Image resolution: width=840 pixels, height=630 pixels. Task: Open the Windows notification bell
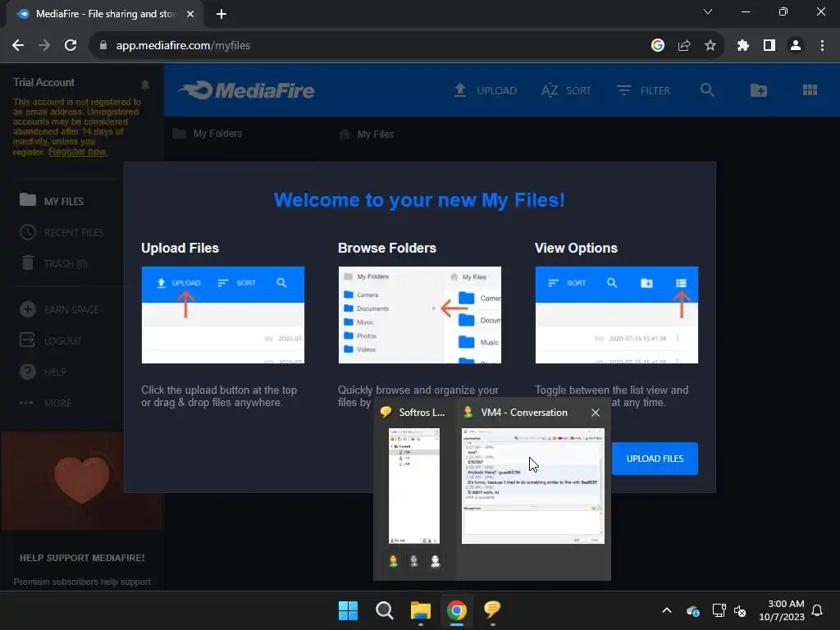tap(817, 610)
